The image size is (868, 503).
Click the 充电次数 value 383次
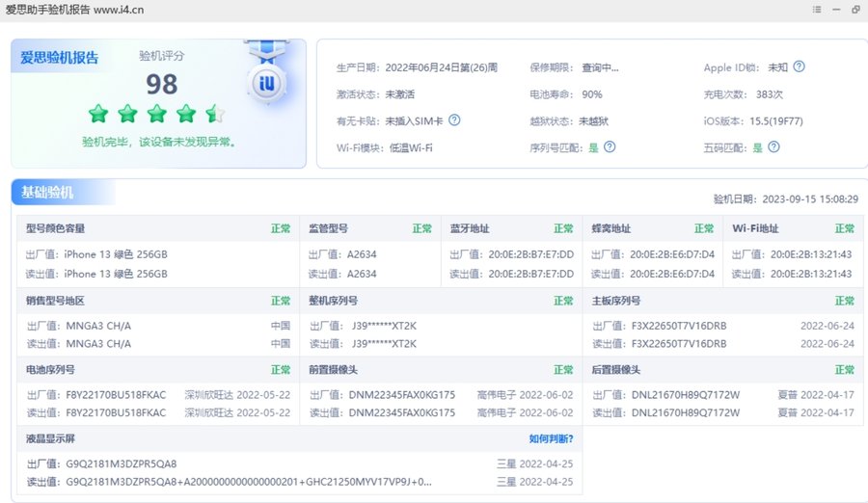(770, 94)
